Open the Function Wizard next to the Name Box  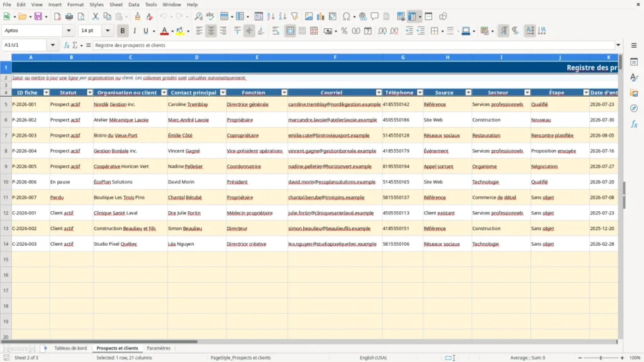(x=67, y=45)
